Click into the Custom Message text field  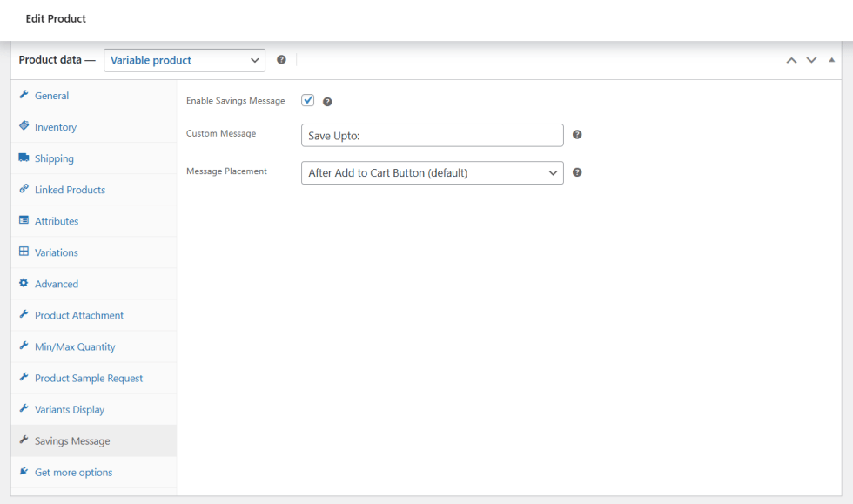(x=432, y=135)
